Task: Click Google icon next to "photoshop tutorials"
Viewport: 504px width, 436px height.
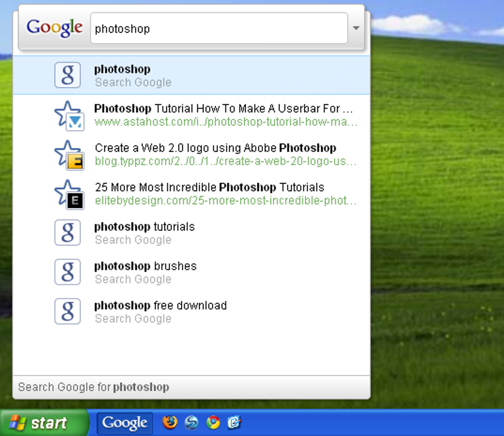Action: [x=68, y=233]
